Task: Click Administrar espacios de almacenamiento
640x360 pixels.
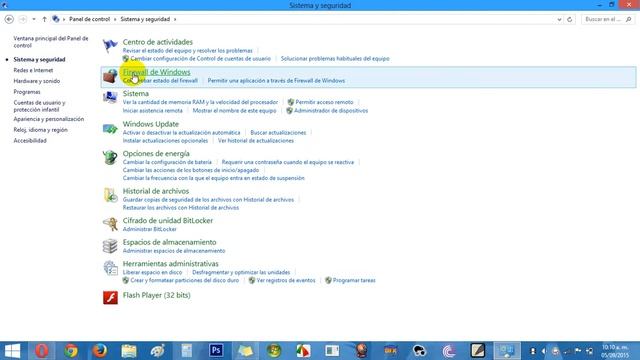Action: click(174, 251)
